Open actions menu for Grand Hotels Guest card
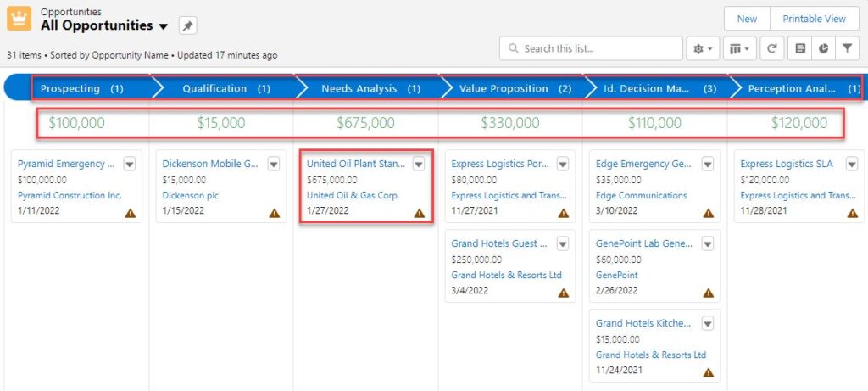Screen dimensions: 868x391 563,243
